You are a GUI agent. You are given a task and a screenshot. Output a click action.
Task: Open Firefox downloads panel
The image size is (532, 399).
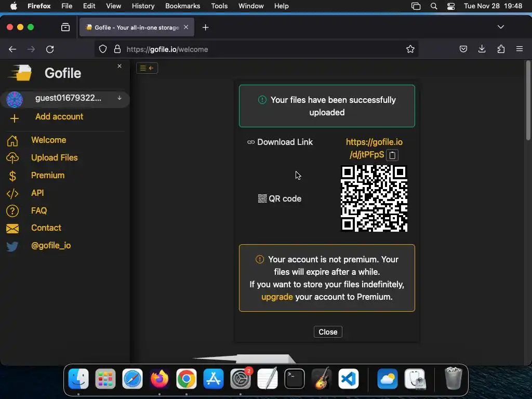point(482,49)
